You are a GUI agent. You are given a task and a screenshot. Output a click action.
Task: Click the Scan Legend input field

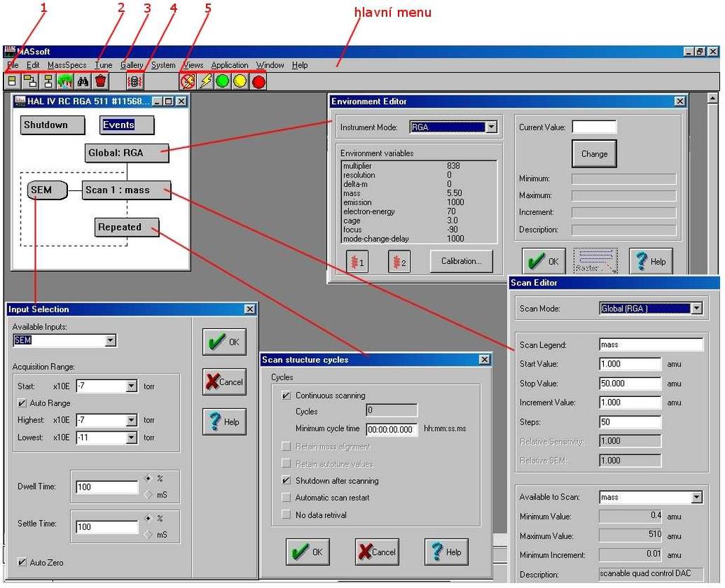[x=651, y=345]
